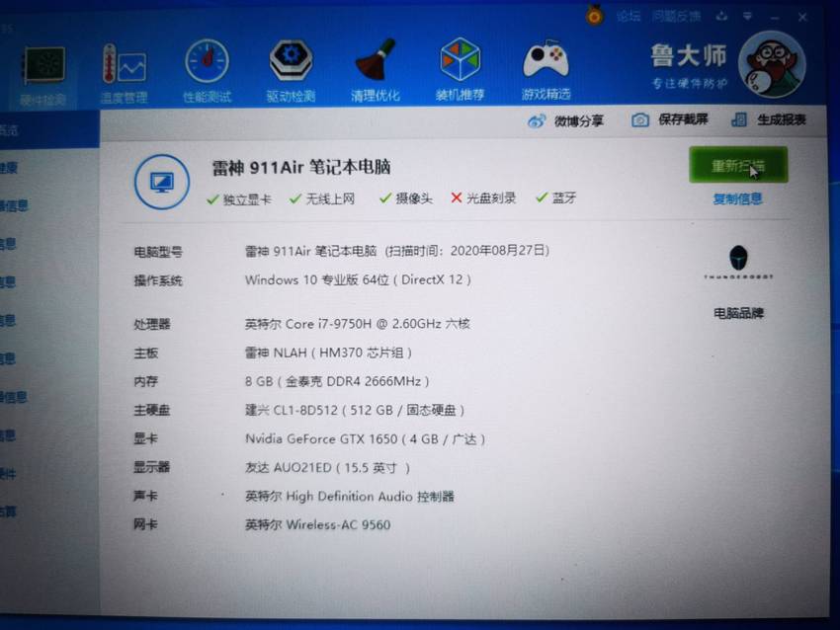
Task: Go to 驱动检测 driver detection
Action: (x=291, y=70)
